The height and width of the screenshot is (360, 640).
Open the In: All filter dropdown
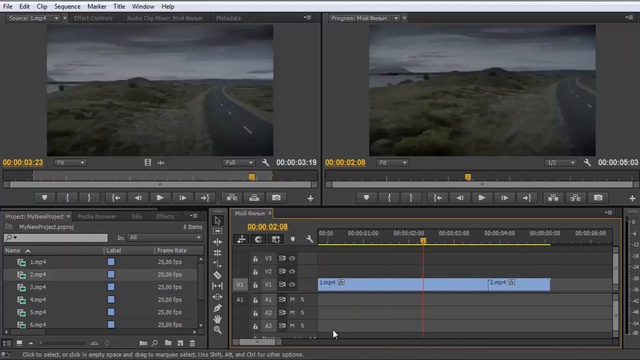point(165,238)
